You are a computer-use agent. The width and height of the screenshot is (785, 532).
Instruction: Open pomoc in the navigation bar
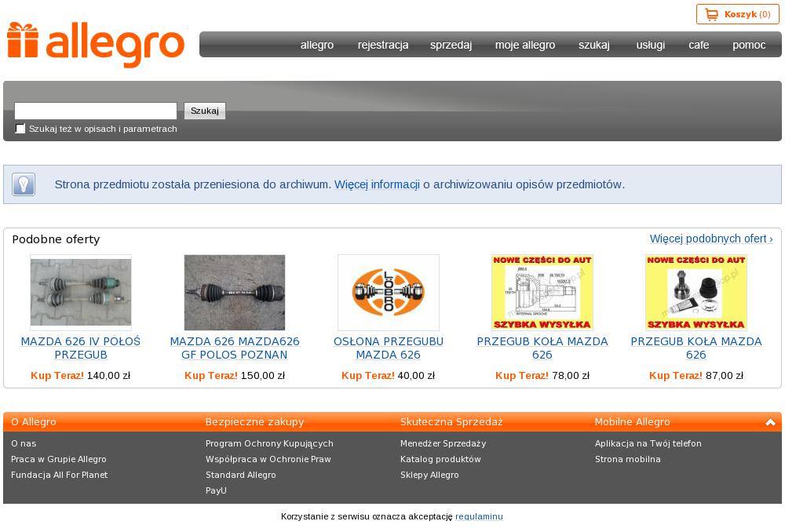(749, 45)
